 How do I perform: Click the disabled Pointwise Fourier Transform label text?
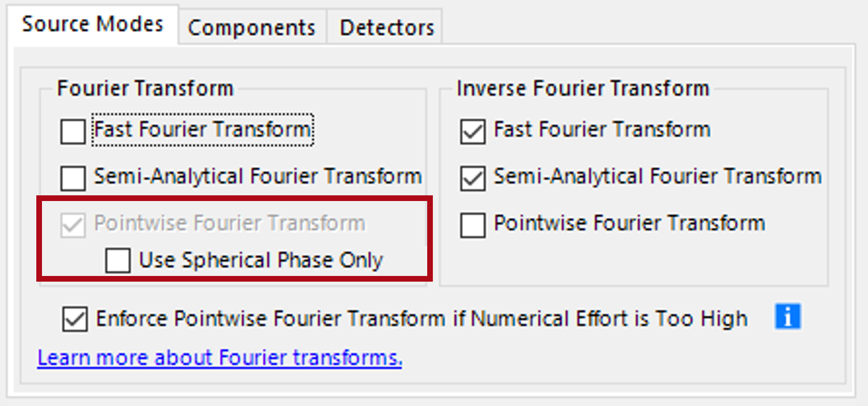coord(230,223)
